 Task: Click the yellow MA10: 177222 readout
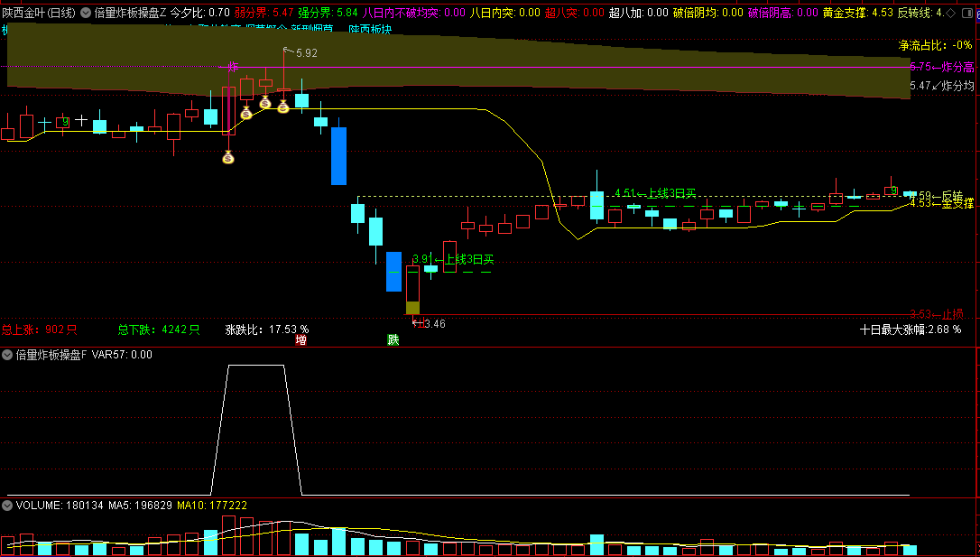pyautogui.click(x=212, y=506)
